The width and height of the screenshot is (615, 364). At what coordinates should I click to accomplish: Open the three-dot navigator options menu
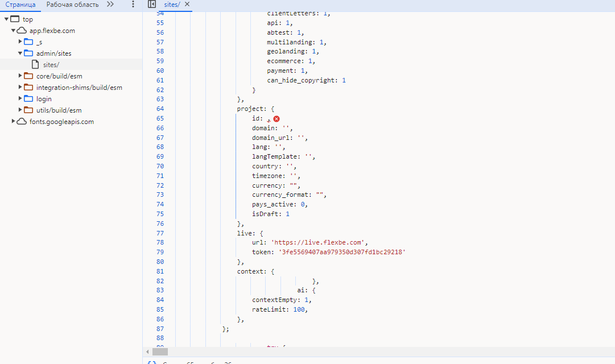133,5
